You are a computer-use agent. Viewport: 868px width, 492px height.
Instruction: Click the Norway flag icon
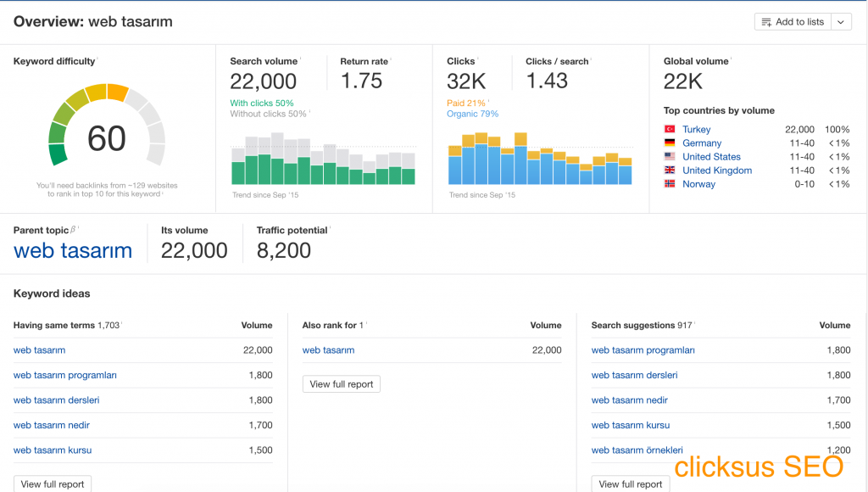pos(670,184)
